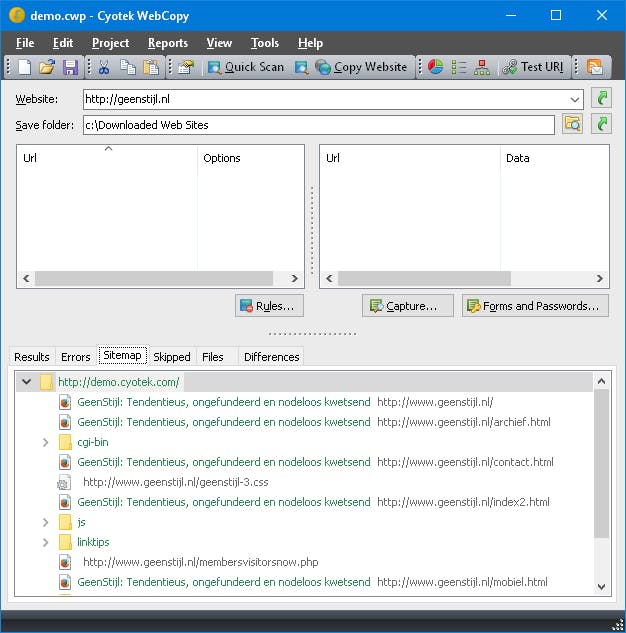The image size is (626, 633).
Task: Click the Copy icon in toolbar
Action: (128, 67)
